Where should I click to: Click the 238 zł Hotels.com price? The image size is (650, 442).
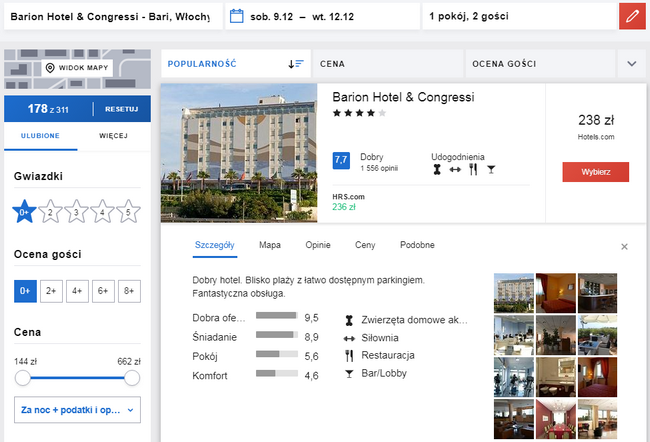[596, 127]
